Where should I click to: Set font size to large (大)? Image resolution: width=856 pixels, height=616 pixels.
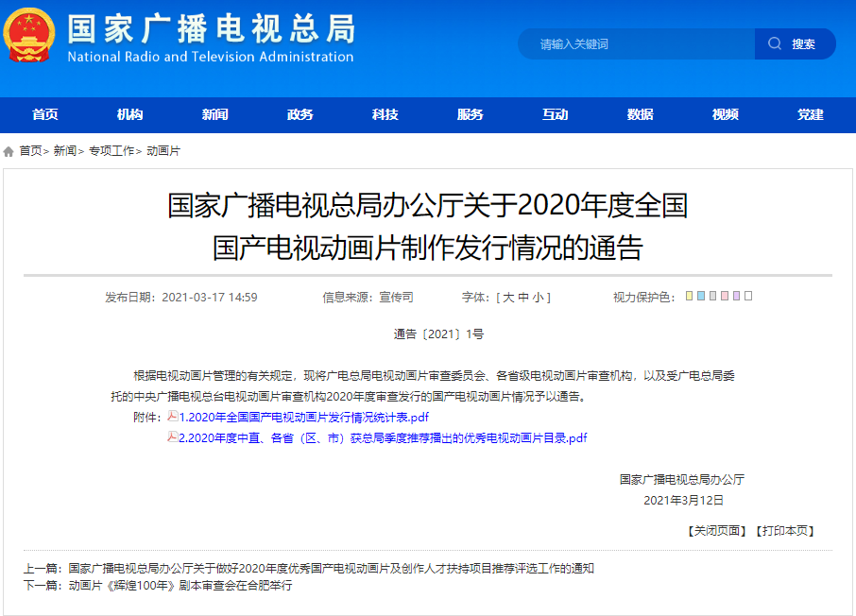508,298
